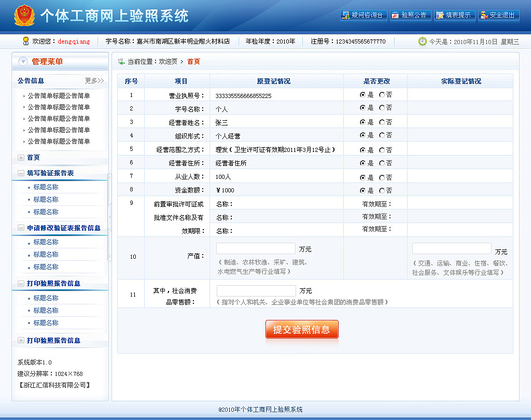Screen dimensions: 531x420
Task: Click the 产值 input for manufacturing industries
Action: [256, 248]
